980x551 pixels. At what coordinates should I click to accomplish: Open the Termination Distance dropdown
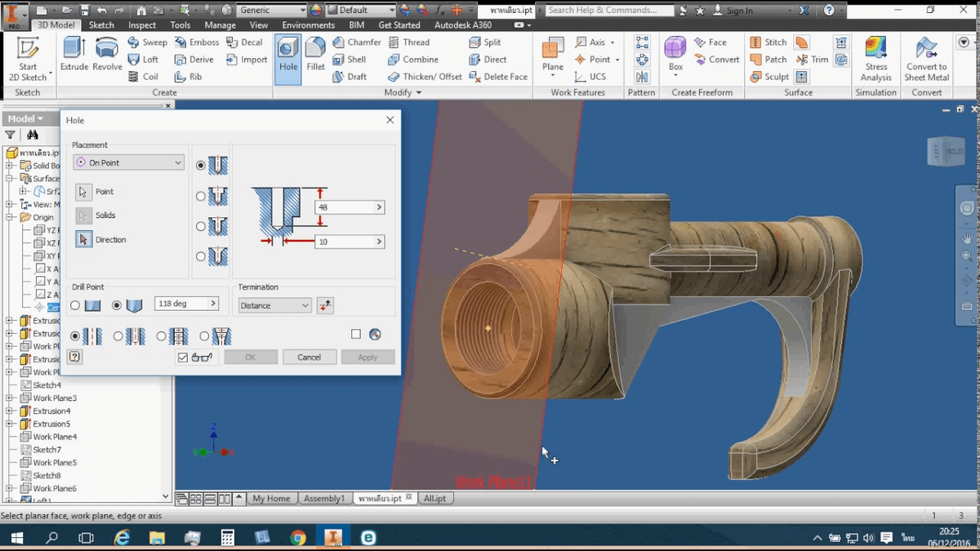point(274,305)
